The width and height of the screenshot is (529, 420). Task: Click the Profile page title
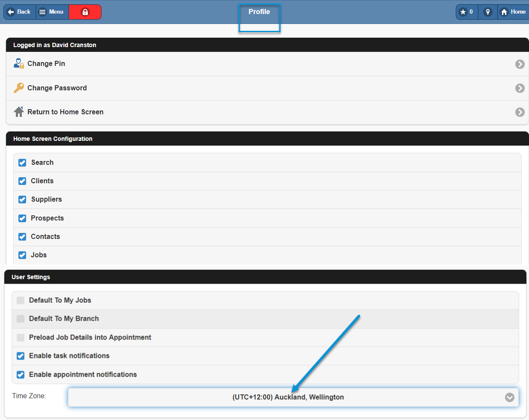coord(259,12)
